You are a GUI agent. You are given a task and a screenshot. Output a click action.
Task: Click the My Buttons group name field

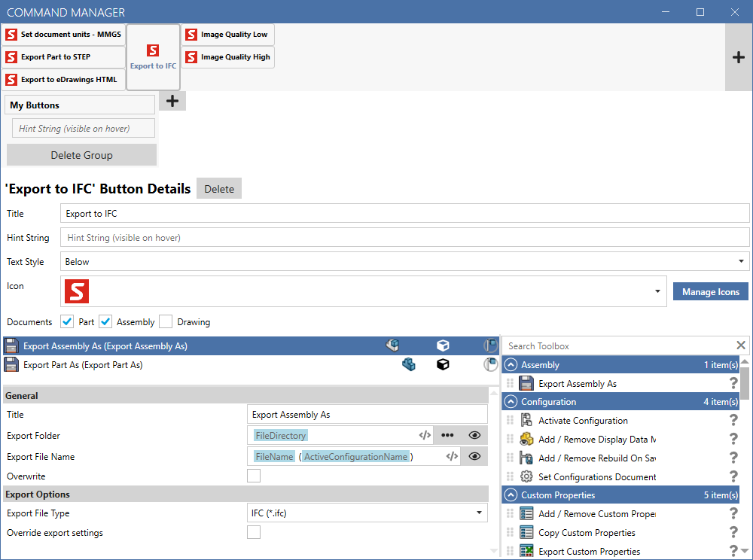[80, 105]
